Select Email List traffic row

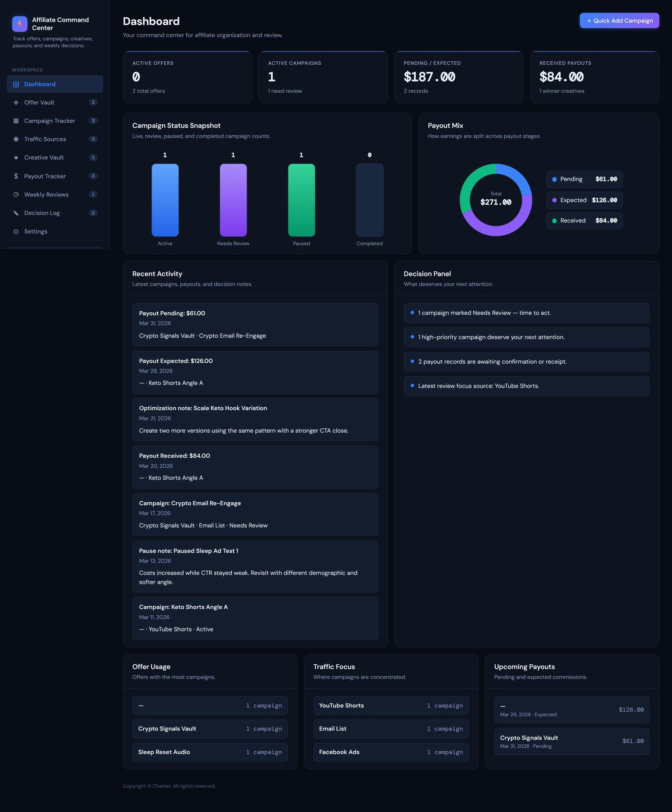point(391,729)
